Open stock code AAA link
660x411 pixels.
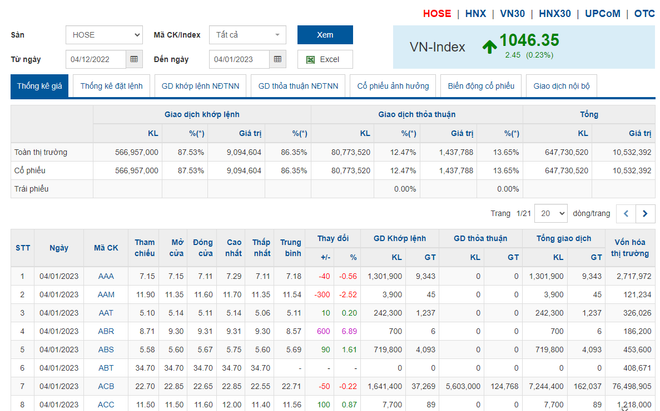click(106, 275)
